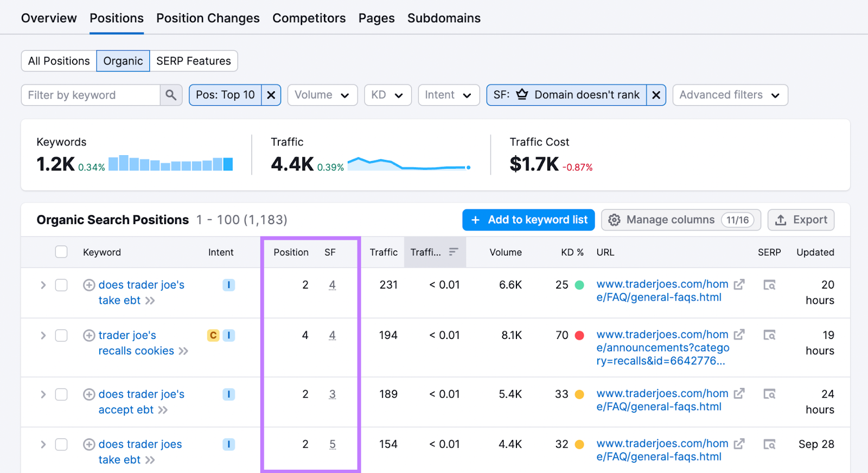Open the KD filter dropdown
Image resolution: width=868 pixels, height=473 pixels.
click(387, 95)
